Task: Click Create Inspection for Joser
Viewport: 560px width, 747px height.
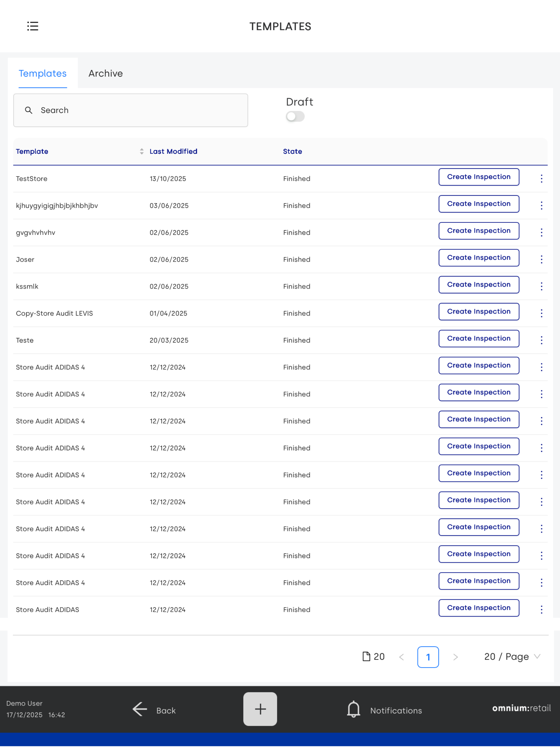Action: [479, 258]
